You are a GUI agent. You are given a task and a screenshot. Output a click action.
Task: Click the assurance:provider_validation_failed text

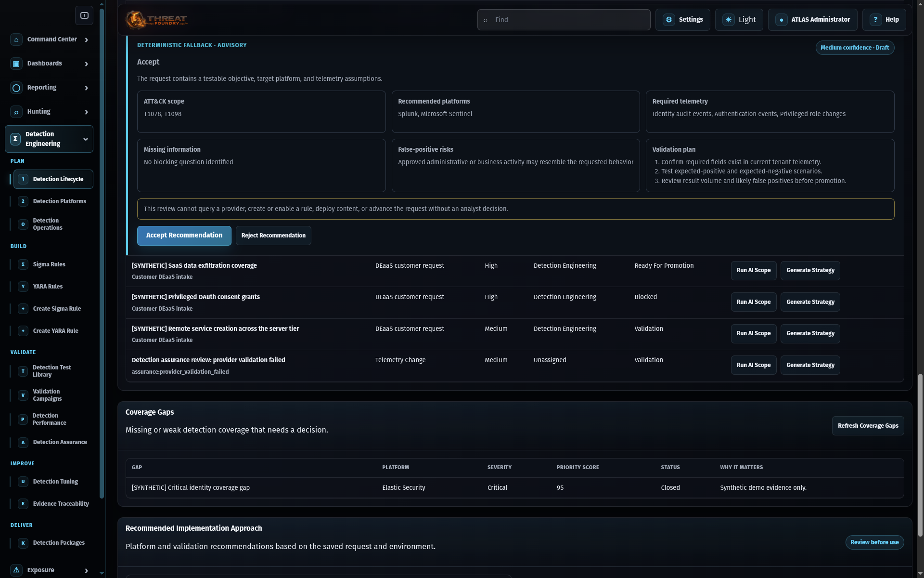coord(180,372)
